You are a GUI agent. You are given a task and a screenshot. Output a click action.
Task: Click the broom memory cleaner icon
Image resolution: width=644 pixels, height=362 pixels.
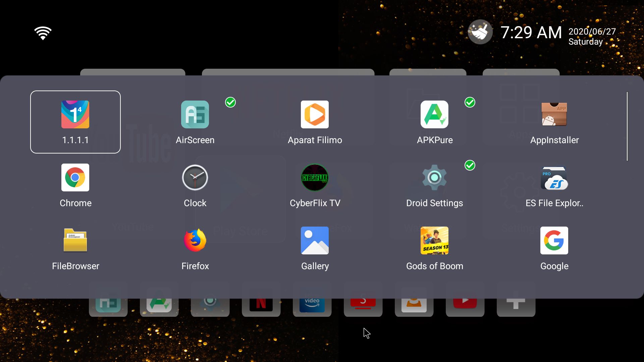coord(480,32)
